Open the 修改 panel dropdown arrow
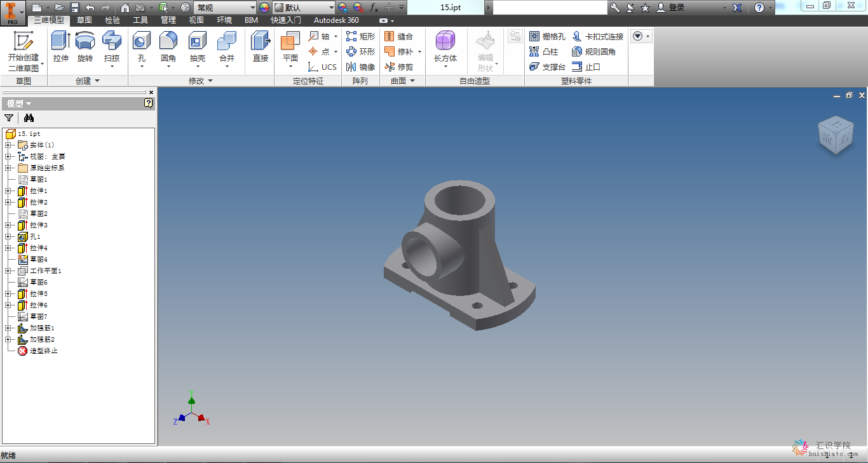The height and width of the screenshot is (463, 868). [210, 81]
